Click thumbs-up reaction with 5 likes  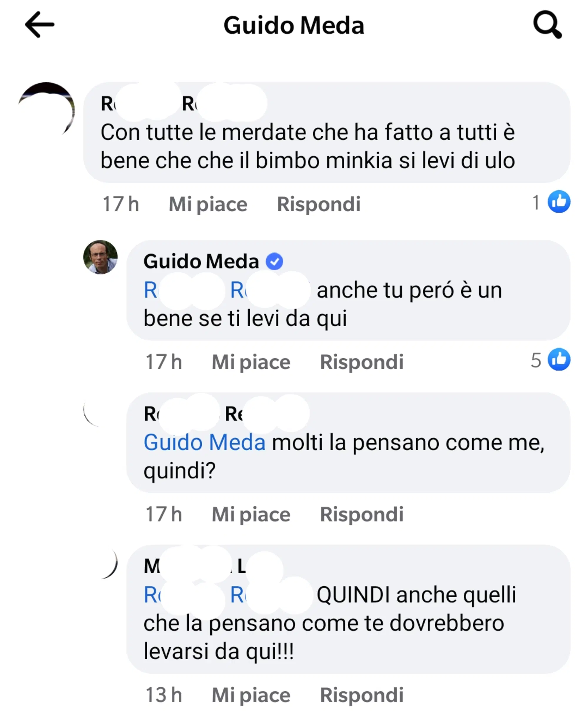pos(559,359)
